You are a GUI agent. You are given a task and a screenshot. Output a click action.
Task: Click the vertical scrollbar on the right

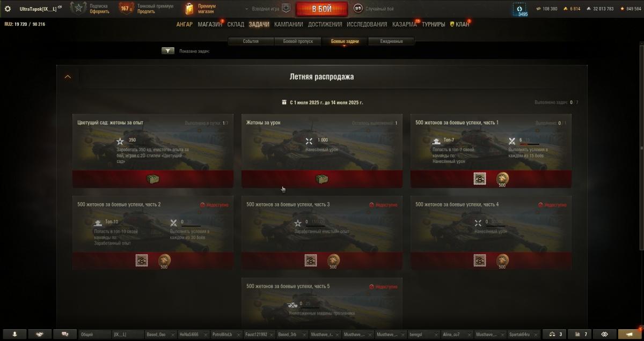coord(641,149)
